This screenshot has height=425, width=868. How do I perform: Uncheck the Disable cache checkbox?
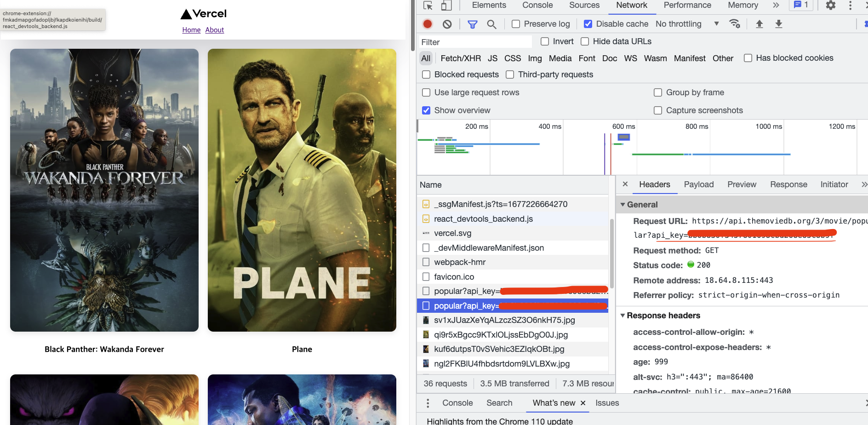click(588, 24)
